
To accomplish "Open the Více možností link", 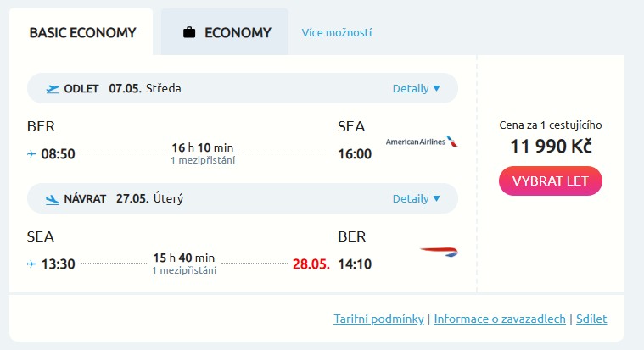I will point(337,33).
